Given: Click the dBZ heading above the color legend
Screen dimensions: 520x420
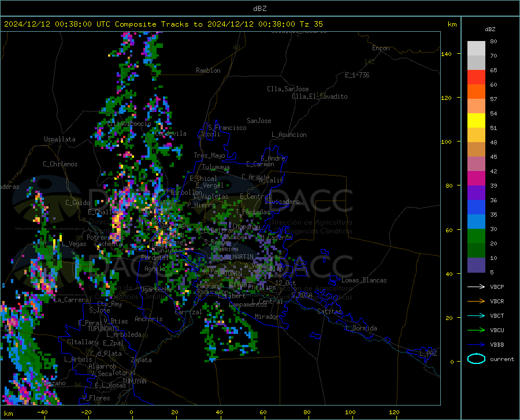Looking at the screenshot, I should pos(490,29).
